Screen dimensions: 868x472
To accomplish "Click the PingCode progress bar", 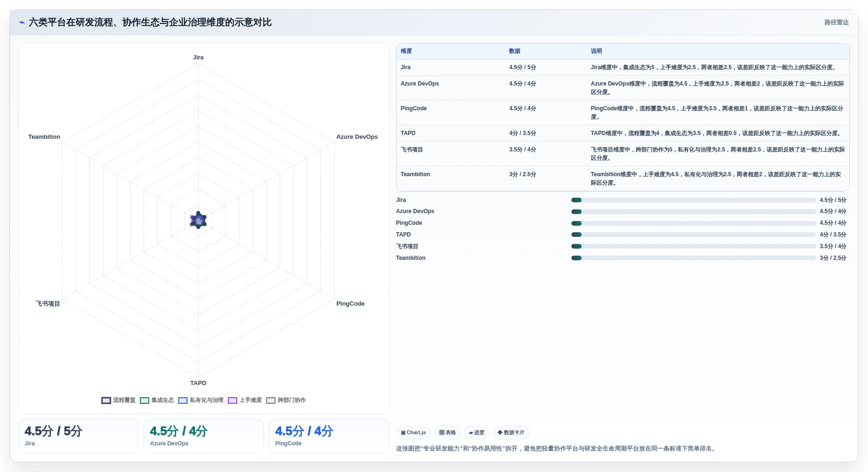I will tap(693, 223).
